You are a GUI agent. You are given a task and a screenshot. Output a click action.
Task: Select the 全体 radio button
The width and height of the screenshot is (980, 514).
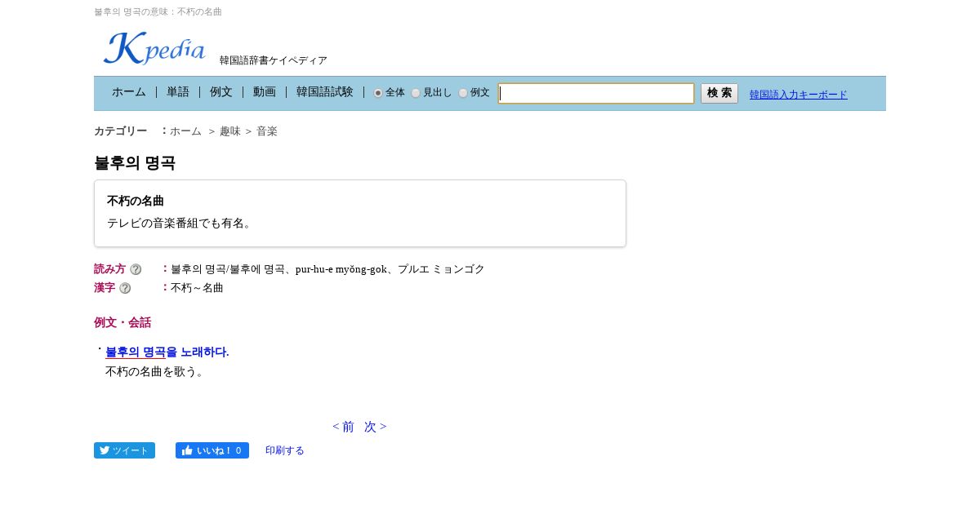[x=378, y=93]
